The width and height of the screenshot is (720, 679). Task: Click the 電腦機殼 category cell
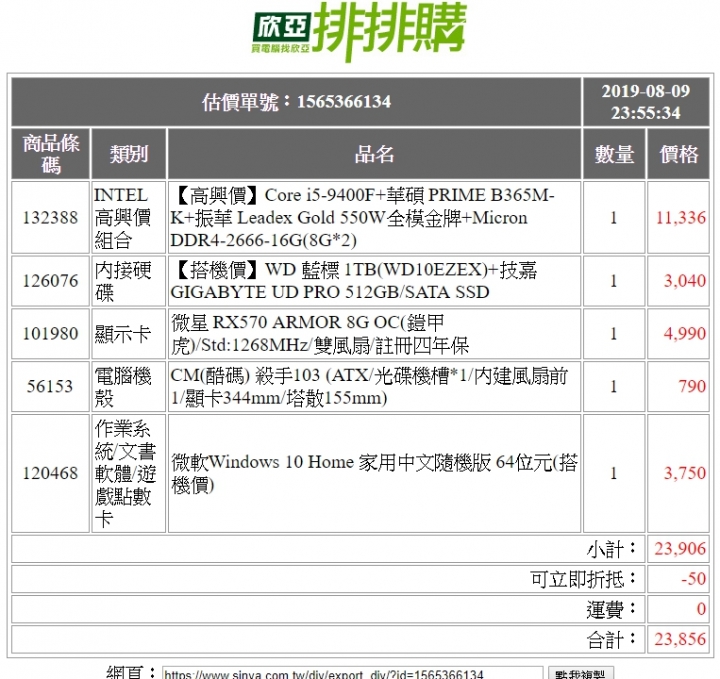click(129, 387)
